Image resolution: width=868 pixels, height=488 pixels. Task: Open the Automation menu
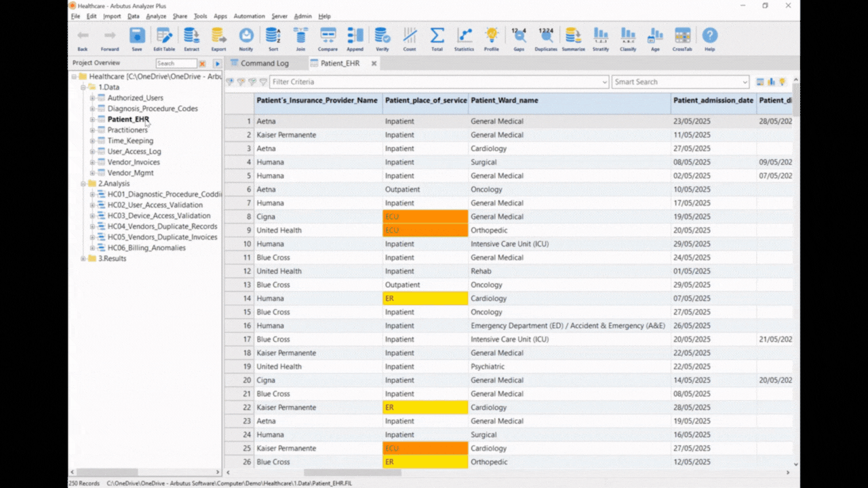(x=249, y=16)
